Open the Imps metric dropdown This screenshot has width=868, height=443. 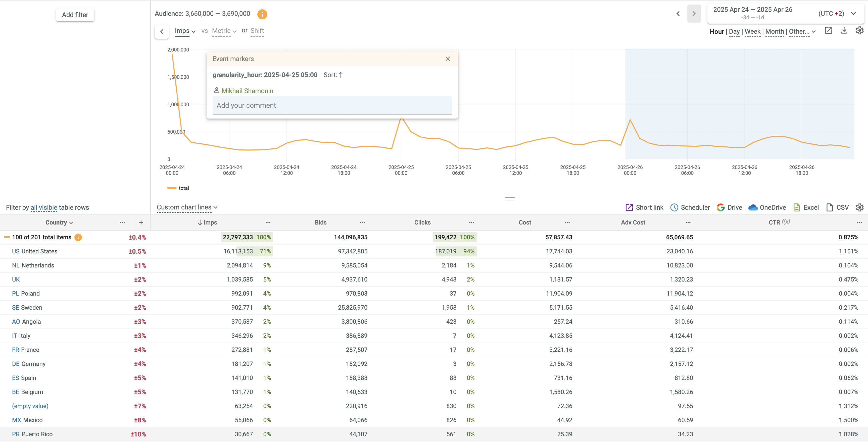point(185,31)
